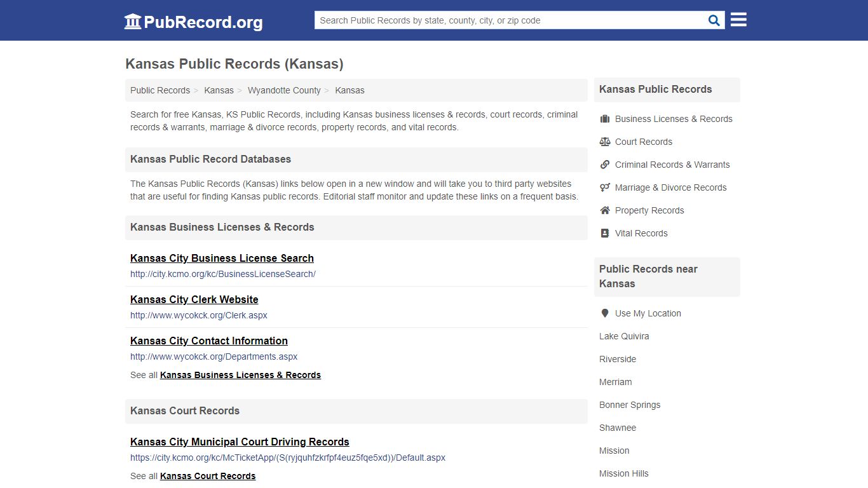
Task: Click the Kansas Public Records (Kansas) page title
Action: point(234,64)
